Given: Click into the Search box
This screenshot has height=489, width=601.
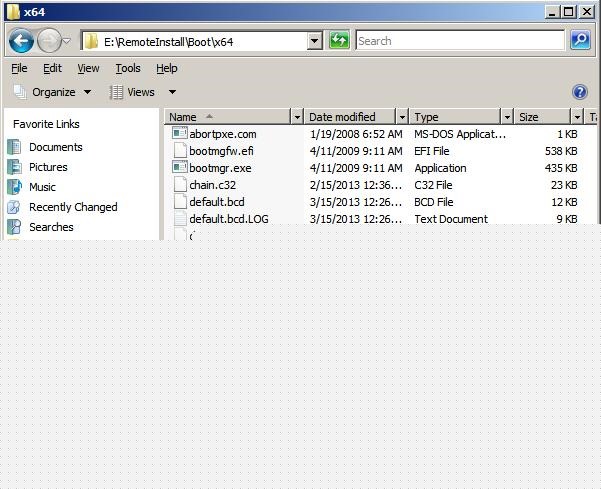Looking at the screenshot, I should click(460, 41).
